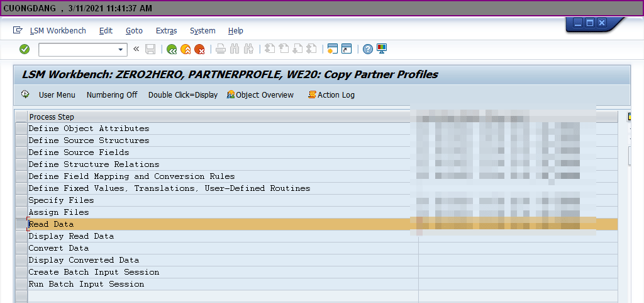
Task: Open the command field dropdown arrow
Action: (121, 49)
